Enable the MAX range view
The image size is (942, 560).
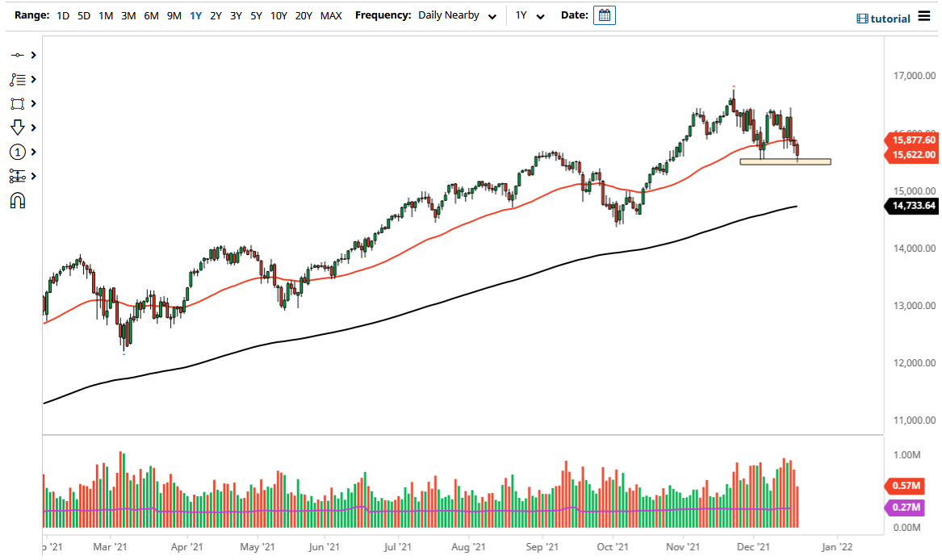[331, 15]
